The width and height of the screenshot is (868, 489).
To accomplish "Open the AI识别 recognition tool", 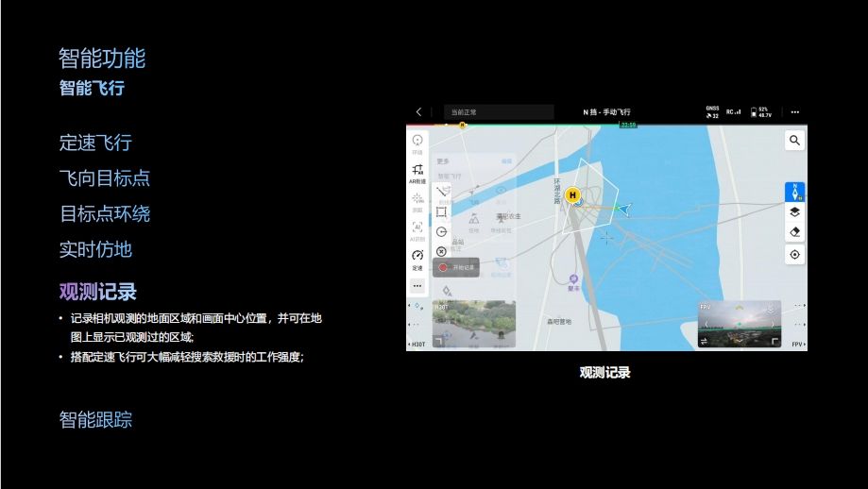I will click(417, 230).
